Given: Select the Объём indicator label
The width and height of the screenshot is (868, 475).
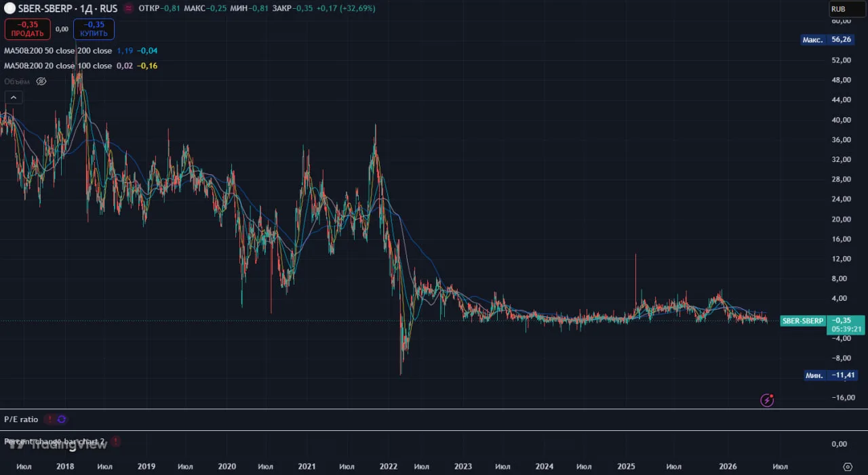Looking at the screenshot, I should (x=17, y=81).
